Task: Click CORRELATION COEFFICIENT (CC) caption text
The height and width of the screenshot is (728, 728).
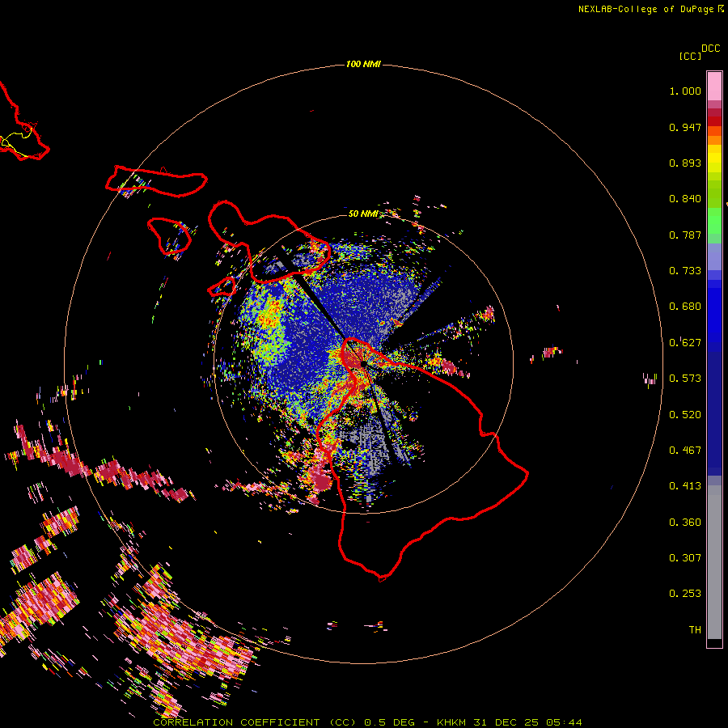Action: [254, 722]
